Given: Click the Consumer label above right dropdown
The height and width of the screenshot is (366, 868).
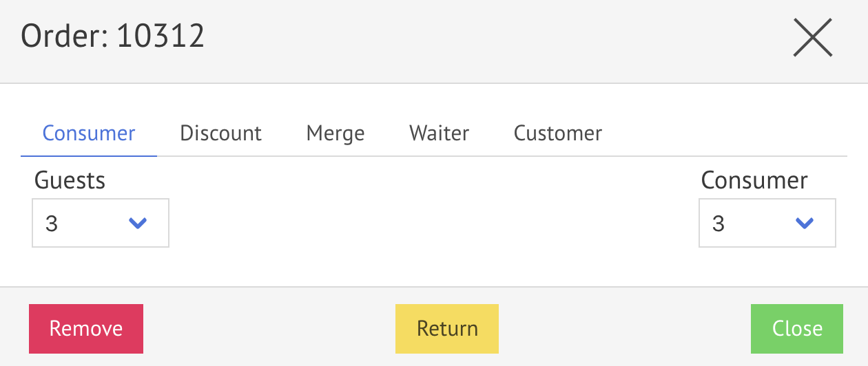Looking at the screenshot, I should click(754, 180).
